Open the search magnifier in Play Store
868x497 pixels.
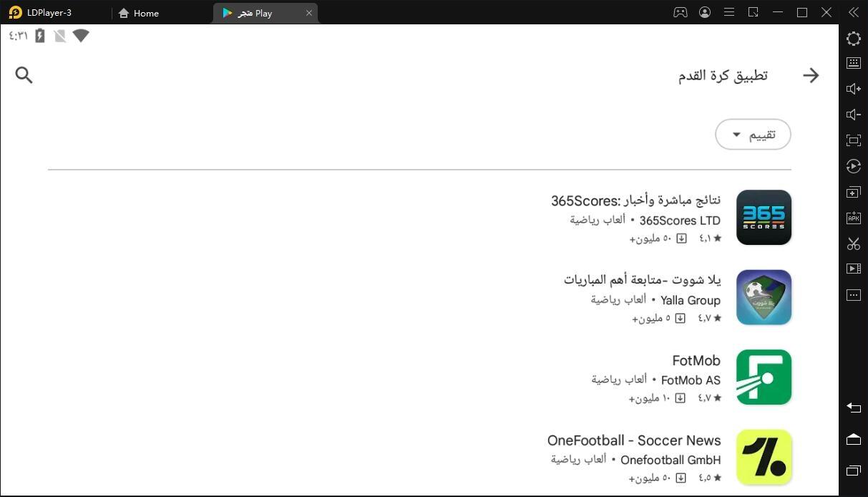tap(24, 75)
